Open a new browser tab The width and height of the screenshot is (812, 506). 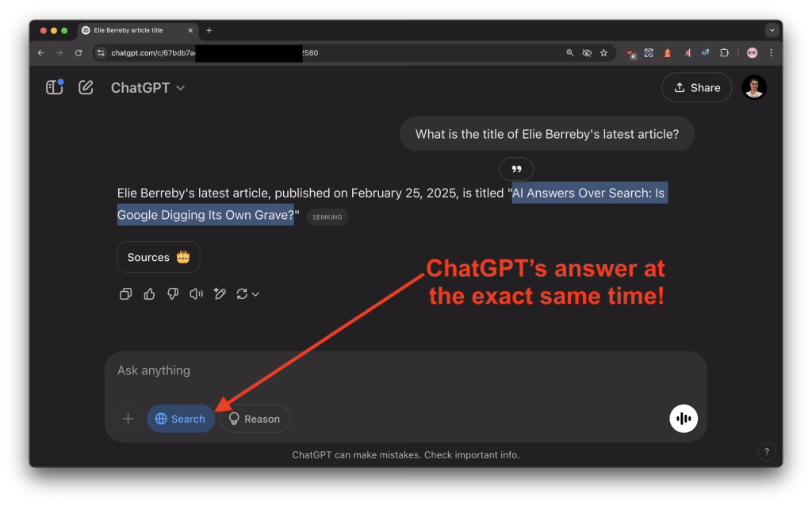pos(209,30)
